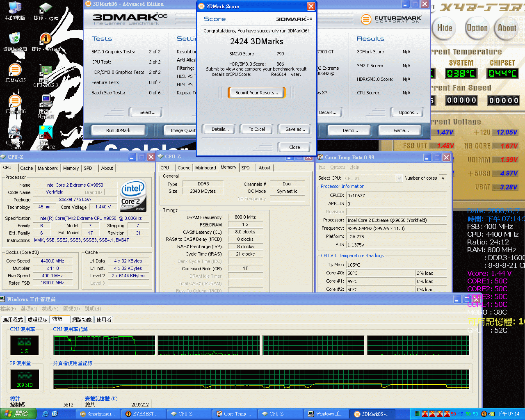The height and width of the screenshot is (420, 525).
Task: Click the Core Speed value 4400.0 MHz
Action: 52,261
